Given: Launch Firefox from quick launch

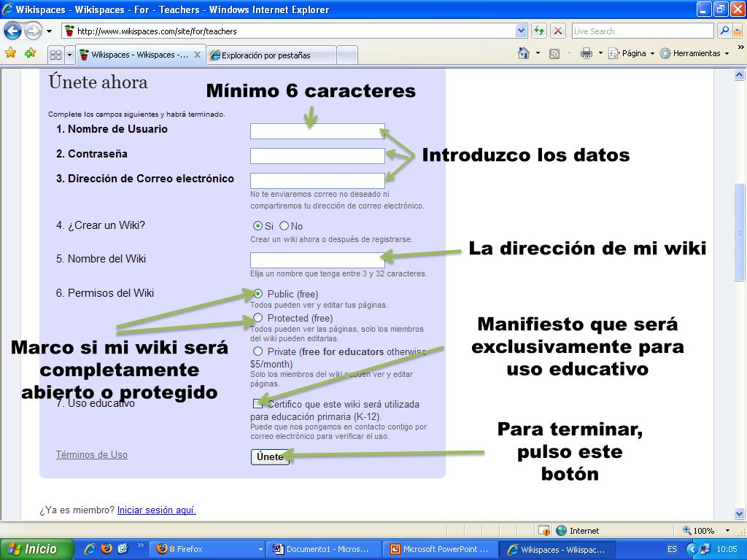Looking at the screenshot, I should [107, 549].
